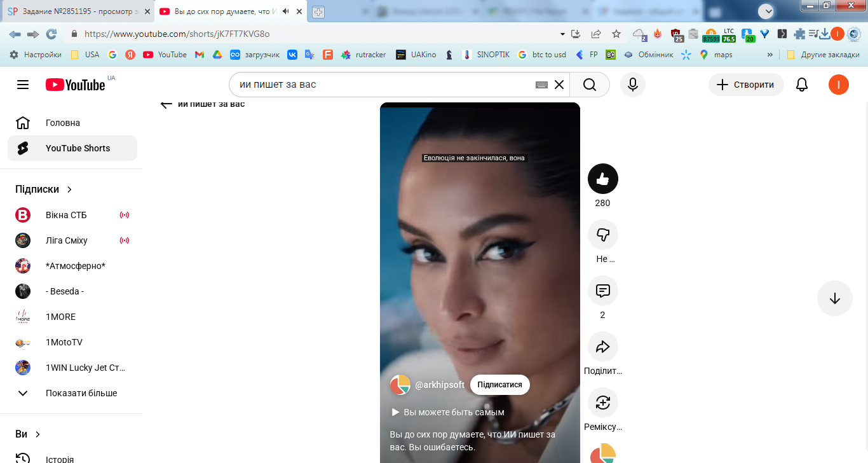Install page via address bar icon
This screenshot has width=868, height=463.
[576, 34]
